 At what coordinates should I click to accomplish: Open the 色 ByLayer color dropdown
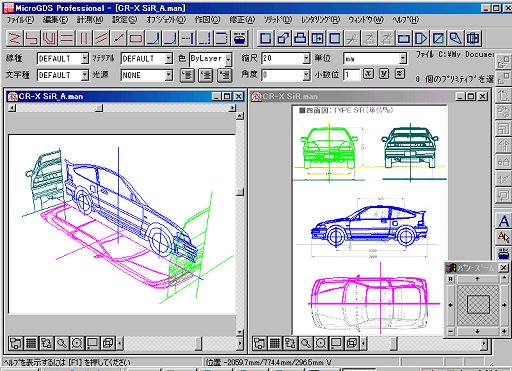pyautogui.click(x=228, y=59)
